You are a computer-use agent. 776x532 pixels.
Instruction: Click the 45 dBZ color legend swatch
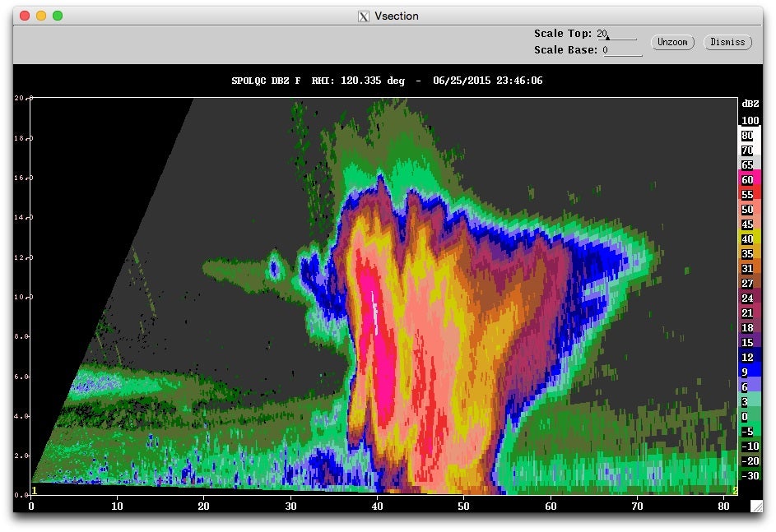coord(750,224)
